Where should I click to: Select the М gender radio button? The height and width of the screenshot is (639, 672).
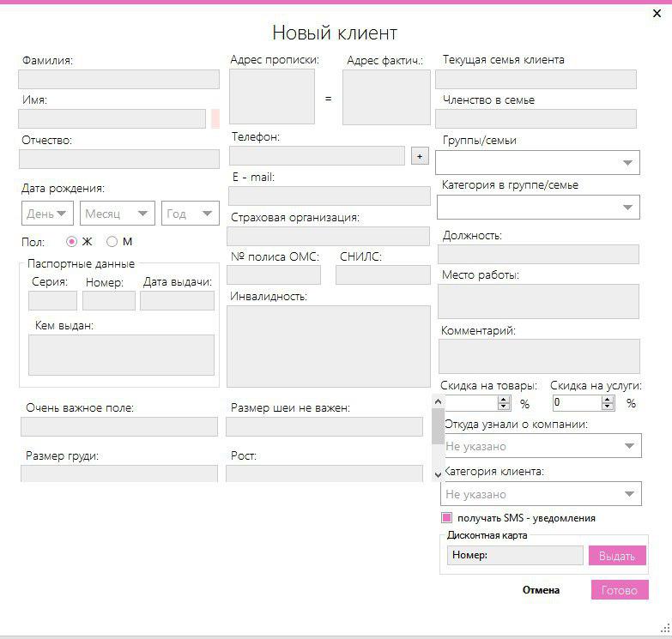pos(112,242)
